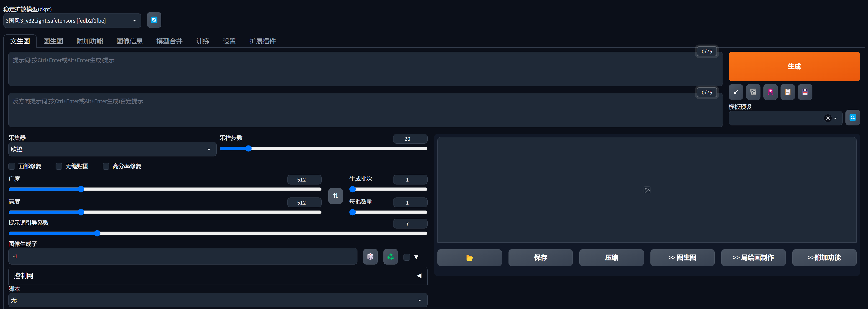The height and width of the screenshot is (309, 868).
Task: Clear prompt with trash bin icon
Action: click(753, 92)
